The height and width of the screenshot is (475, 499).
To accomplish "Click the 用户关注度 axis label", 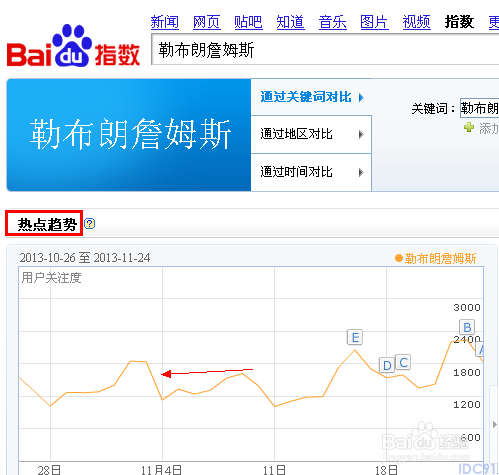I will (x=51, y=278).
